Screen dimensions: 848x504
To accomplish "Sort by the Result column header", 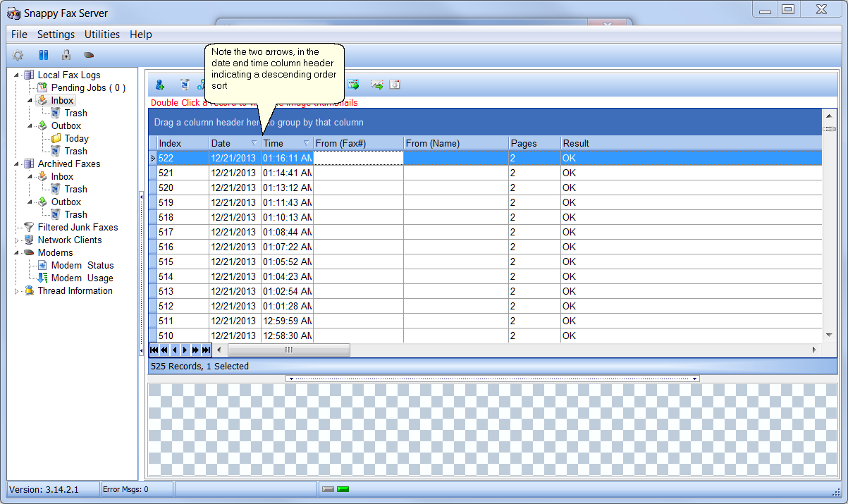I will pos(692,143).
